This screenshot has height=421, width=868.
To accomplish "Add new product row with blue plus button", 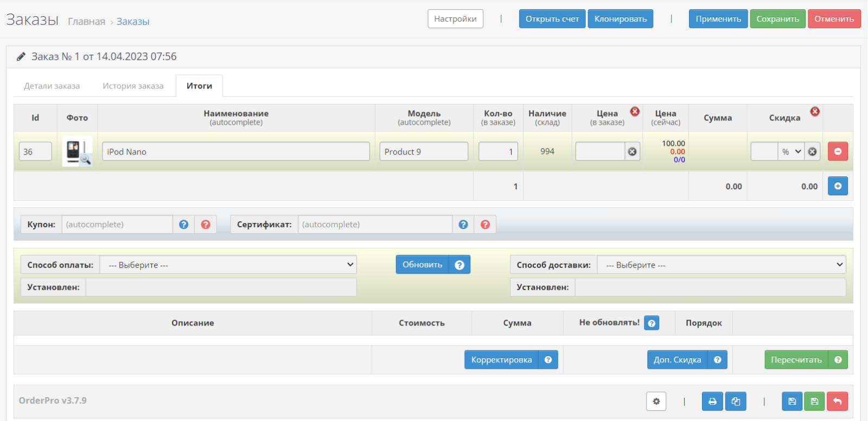I will [838, 186].
